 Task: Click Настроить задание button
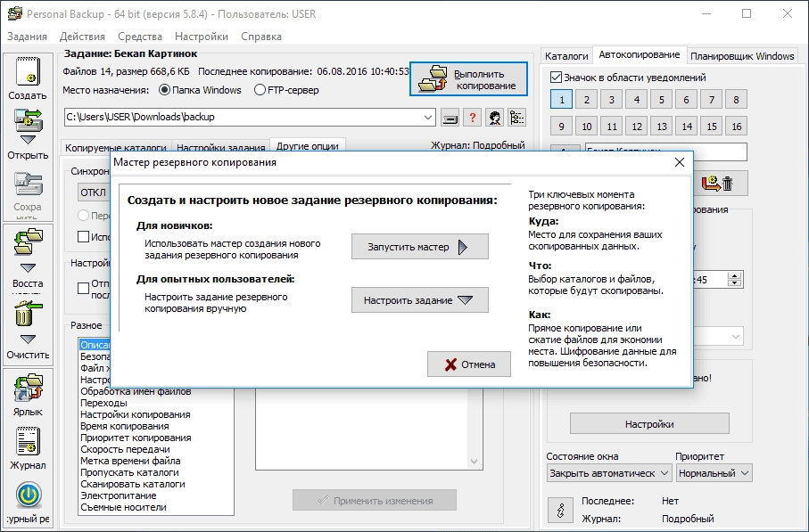pos(419,300)
